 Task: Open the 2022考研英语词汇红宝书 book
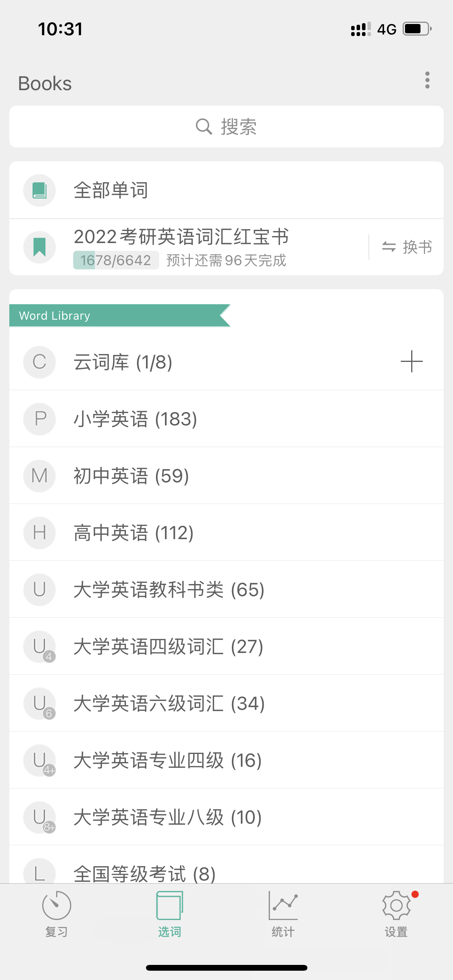[x=181, y=237]
